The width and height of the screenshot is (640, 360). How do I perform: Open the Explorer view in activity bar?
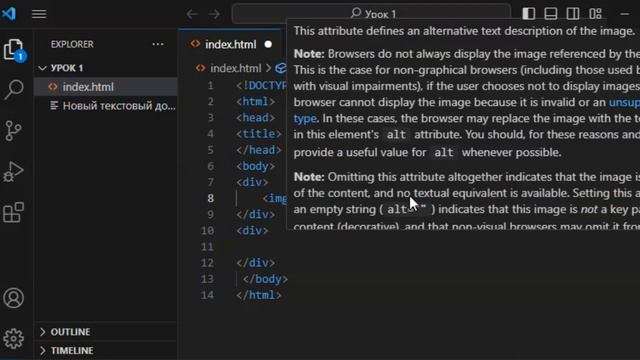pos(15,51)
